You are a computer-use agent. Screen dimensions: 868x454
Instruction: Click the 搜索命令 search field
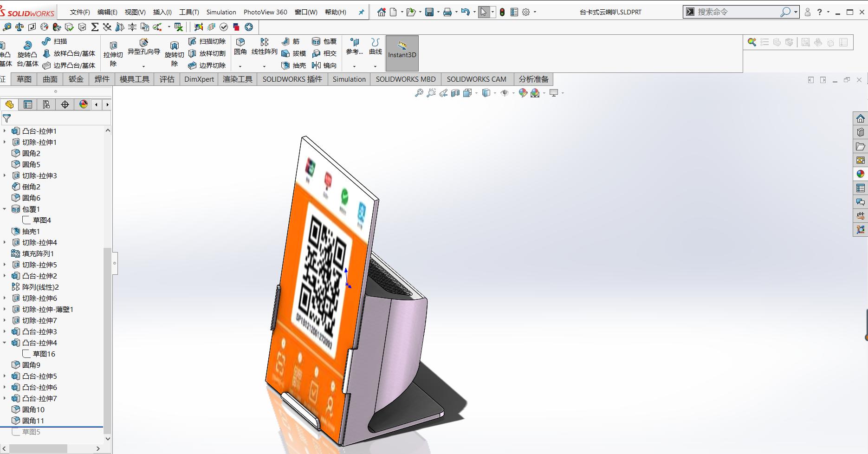(738, 12)
